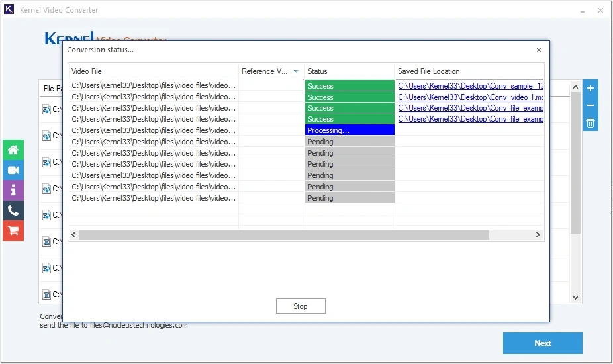Viewport: 613px width, 364px height.
Task: Select the video file path in the Processing row
Action: [154, 130]
